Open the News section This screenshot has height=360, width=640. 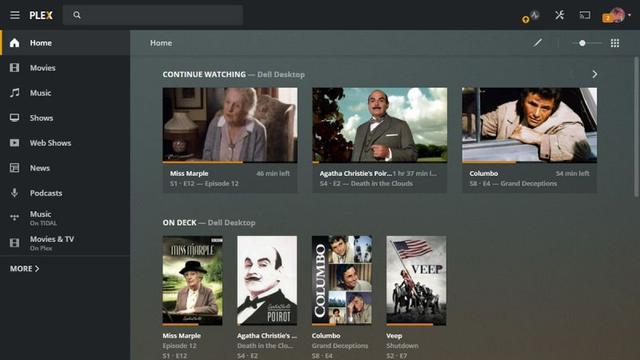click(x=65, y=168)
